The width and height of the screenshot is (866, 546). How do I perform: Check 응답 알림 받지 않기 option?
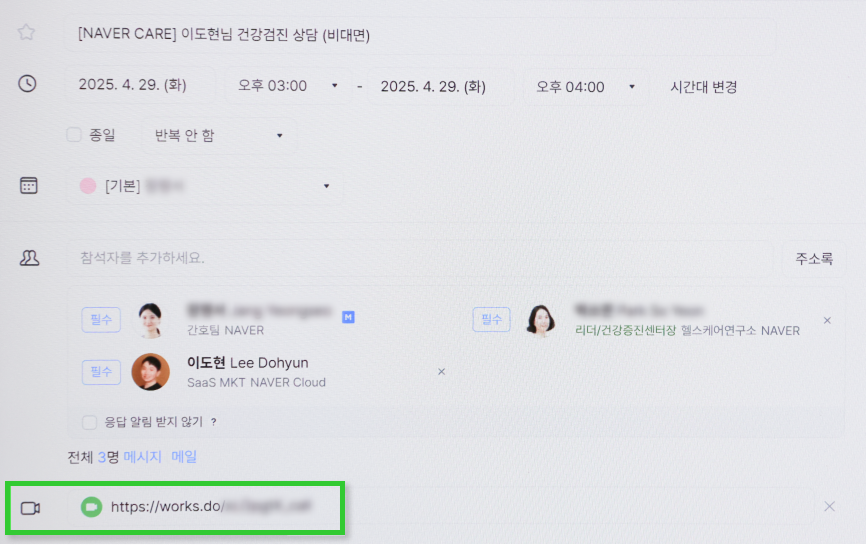89,422
